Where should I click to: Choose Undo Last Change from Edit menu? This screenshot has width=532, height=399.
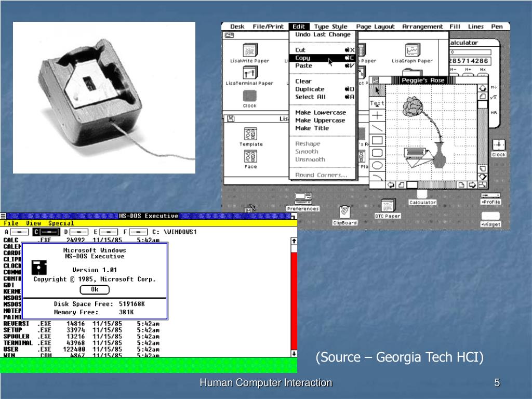322,34
